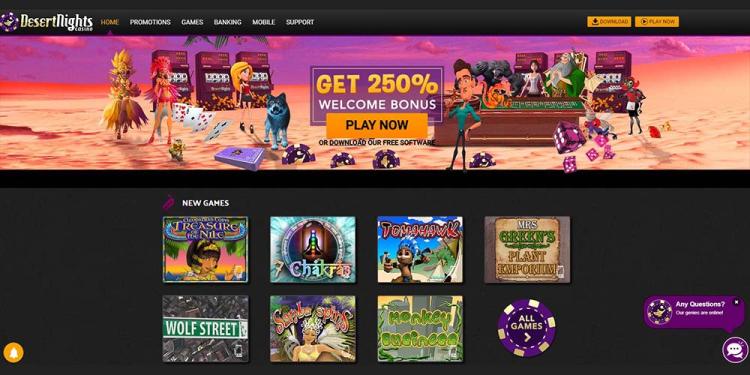Open the live chat bubble icon
The width and height of the screenshot is (750, 375).
735,350
